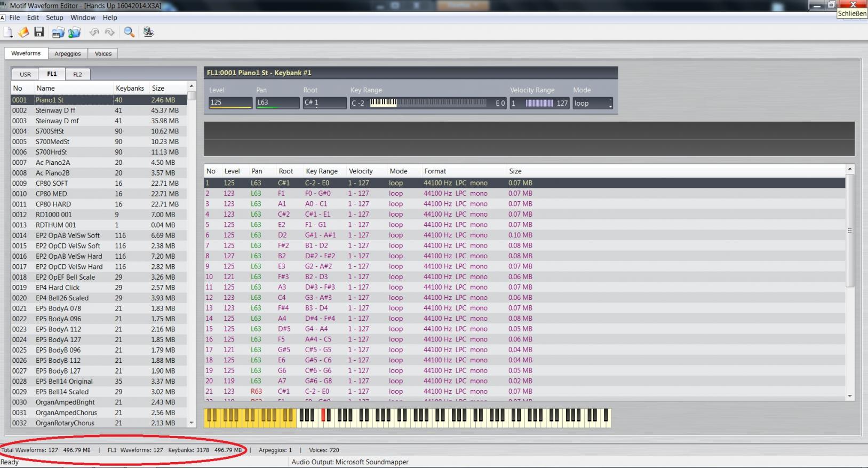The width and height of the screenshot is (868, 468).
Task: Select the FL1 memory tab
Action: tap(52, 74)
